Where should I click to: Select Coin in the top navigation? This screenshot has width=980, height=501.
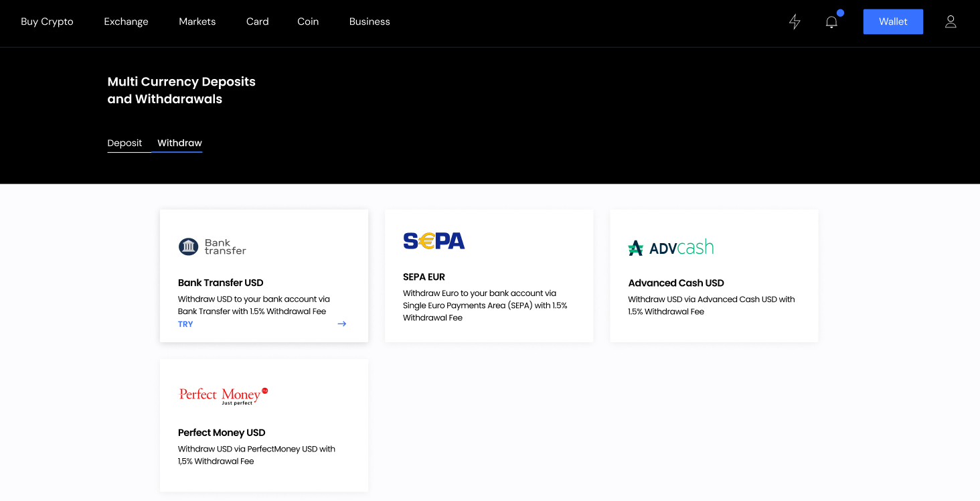pos(308,21)
